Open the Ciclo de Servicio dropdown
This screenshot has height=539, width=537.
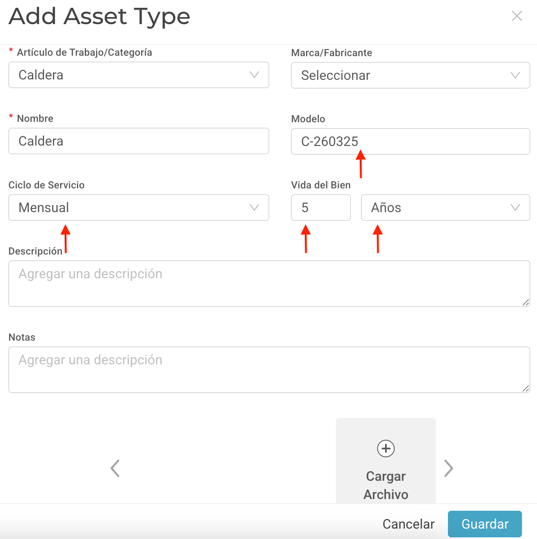click(x=139, y=207)
